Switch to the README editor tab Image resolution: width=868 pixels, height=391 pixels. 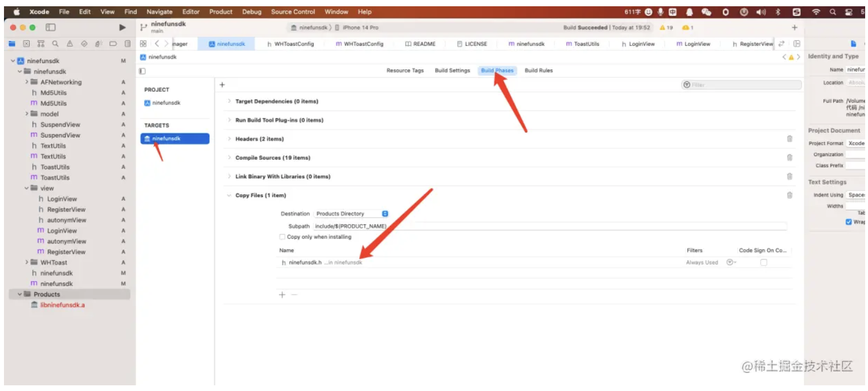point(420,44)
